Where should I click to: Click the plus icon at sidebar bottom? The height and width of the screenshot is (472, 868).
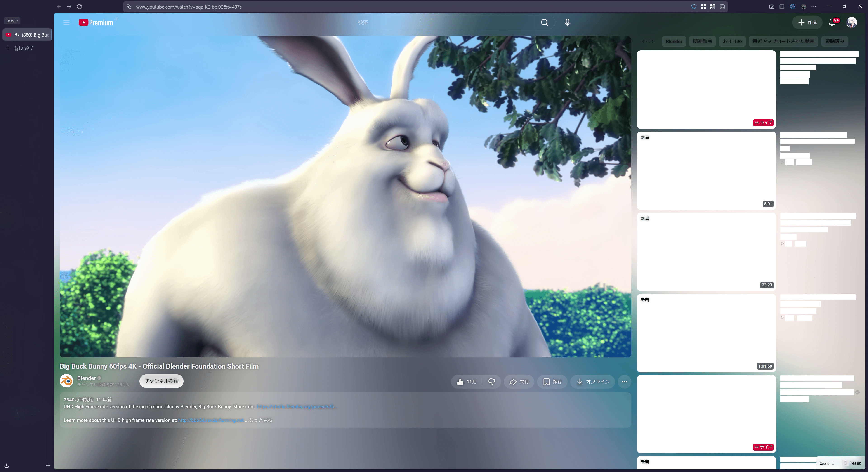(48, 466)
